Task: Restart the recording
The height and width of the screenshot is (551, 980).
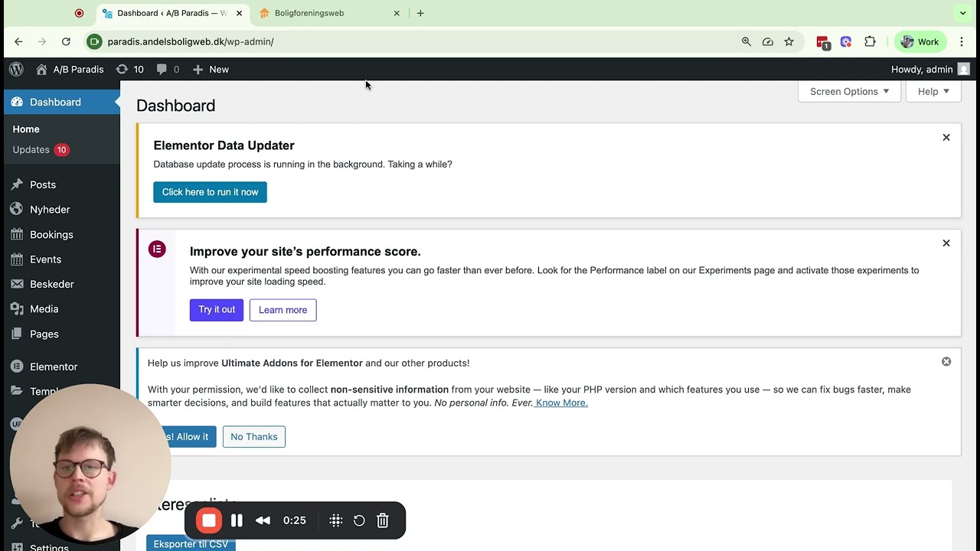Action: [x=359, y=520]
